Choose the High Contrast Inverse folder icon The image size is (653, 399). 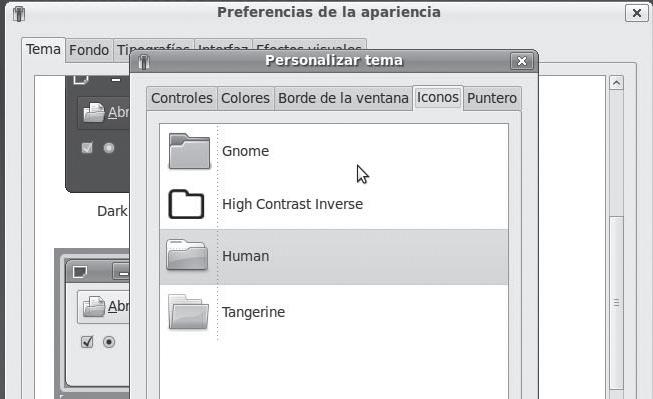[186, 204]
